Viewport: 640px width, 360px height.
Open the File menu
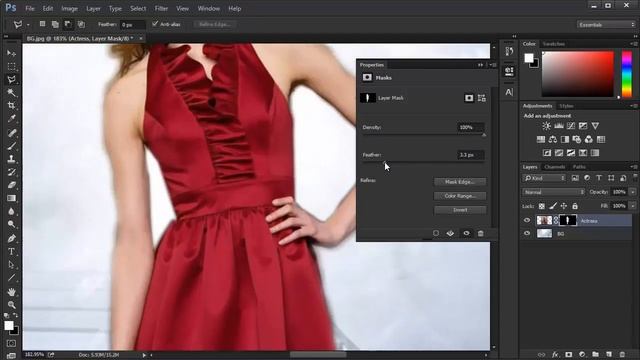point(30,8)
